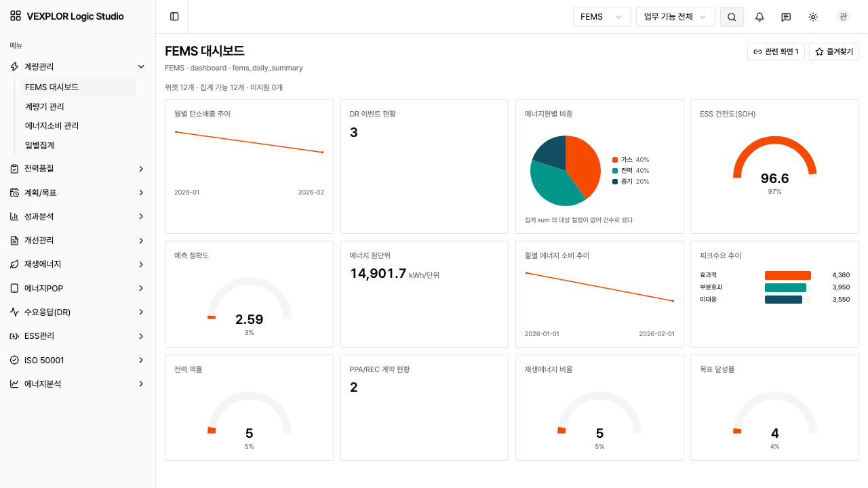The image size is (868, 488).
Task: Open notifications bell icon
Action: pos(759,17)
